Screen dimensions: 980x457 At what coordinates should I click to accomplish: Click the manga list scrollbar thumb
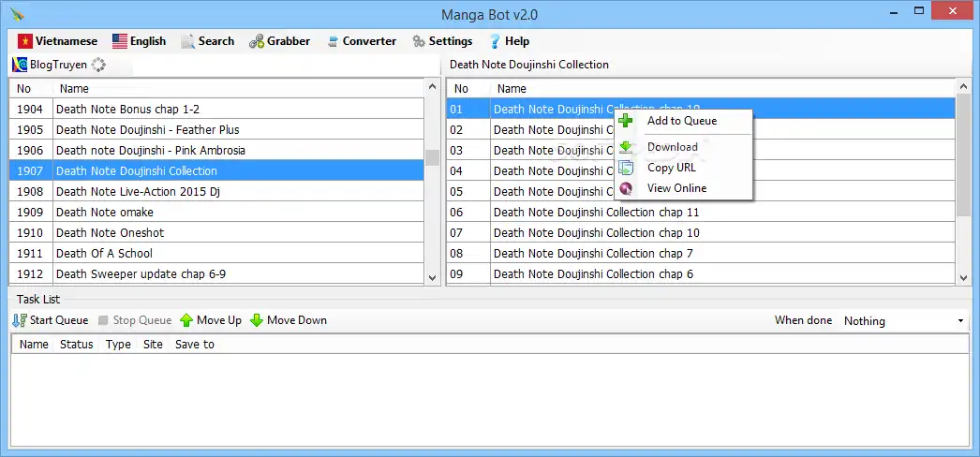click(x=433, y=157)
